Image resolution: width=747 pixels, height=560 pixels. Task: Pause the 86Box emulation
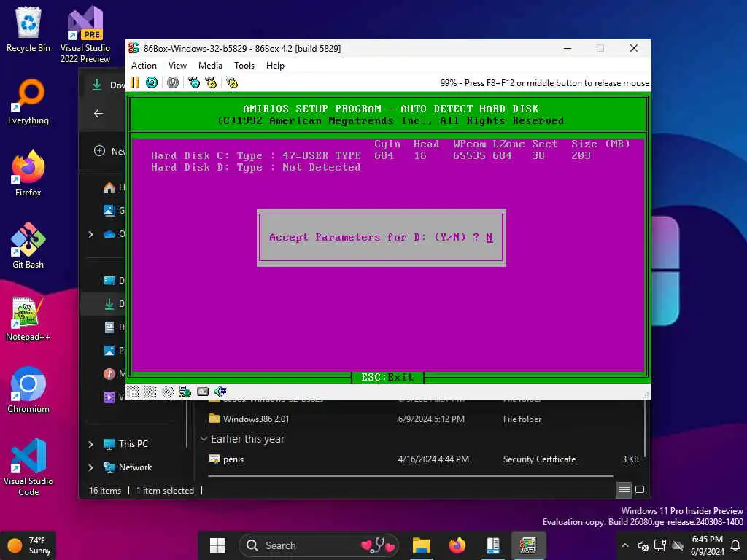135,82
